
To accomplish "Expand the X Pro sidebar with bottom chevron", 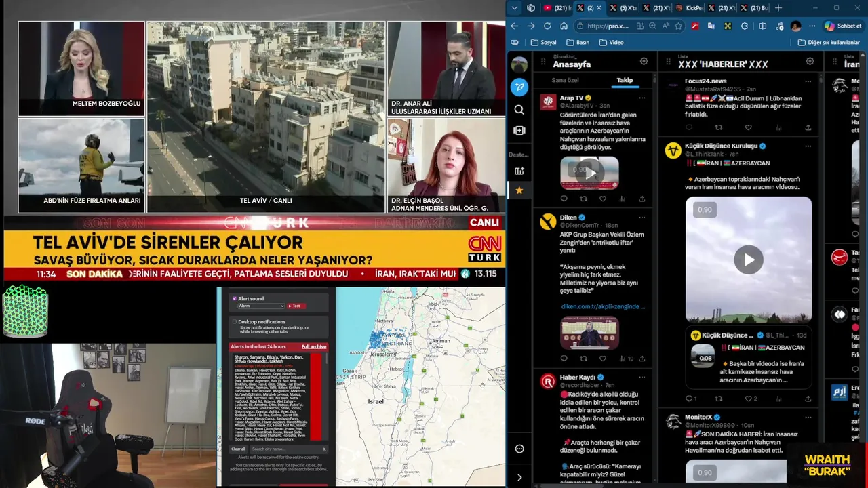I will click(x=519, y=477).
